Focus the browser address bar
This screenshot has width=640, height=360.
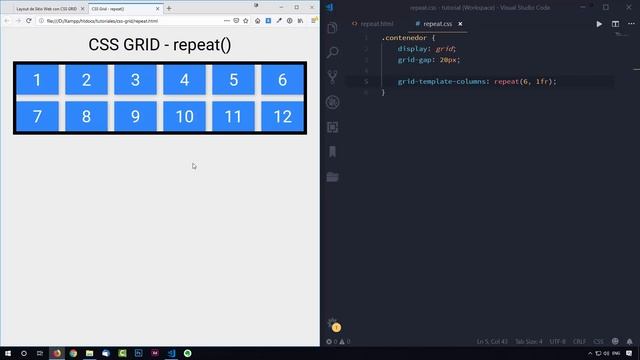133,21
